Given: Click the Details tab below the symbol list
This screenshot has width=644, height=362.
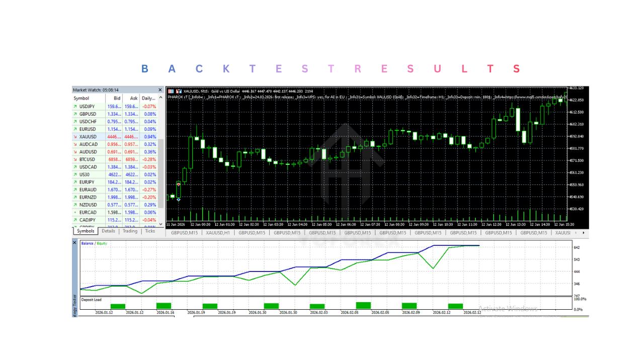Looking at the screenshot, I should [108, 231].
